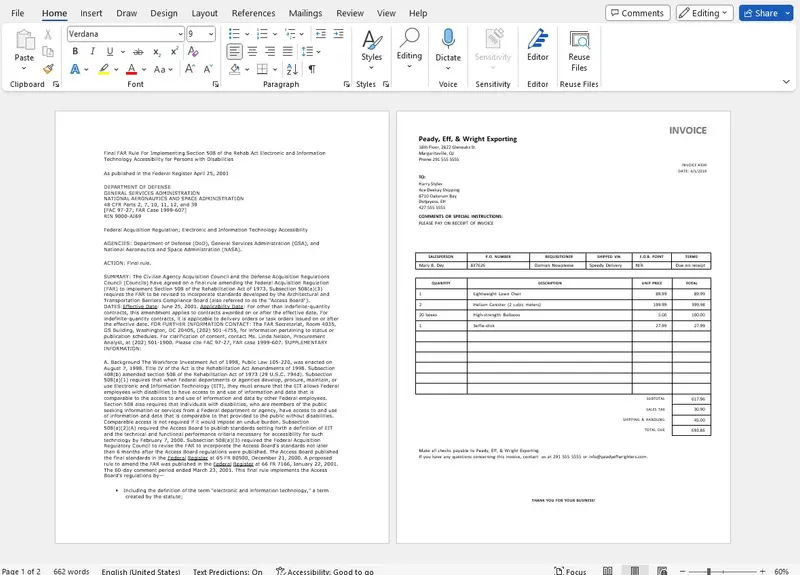Toggle Italic formatting
Screen dimensions: 800x575
(92, 52)
